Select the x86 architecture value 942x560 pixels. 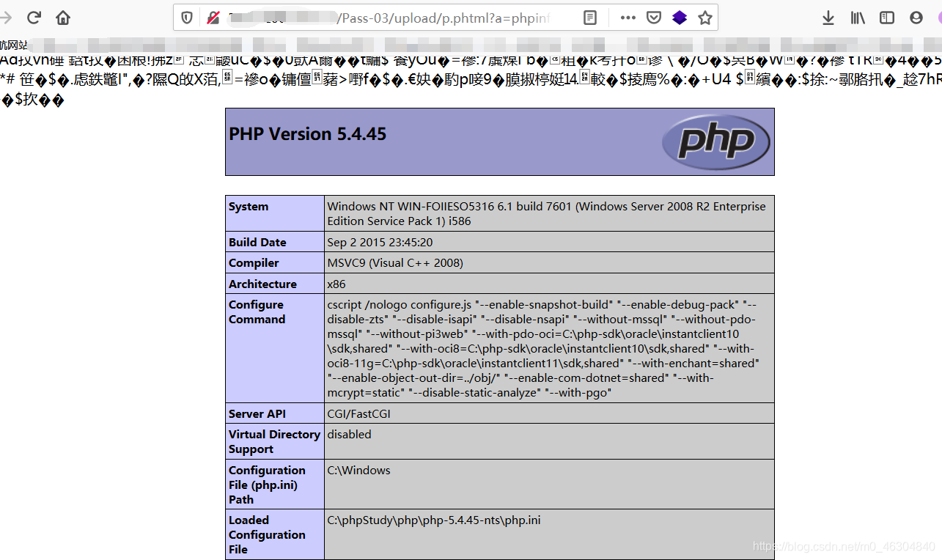tap(336, 284)
